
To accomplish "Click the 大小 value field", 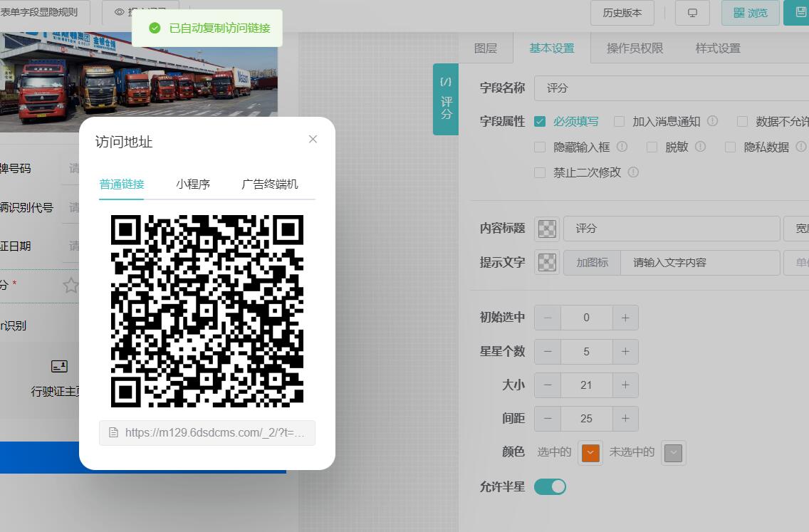I will pyautogui.click(x=587, y=385).
